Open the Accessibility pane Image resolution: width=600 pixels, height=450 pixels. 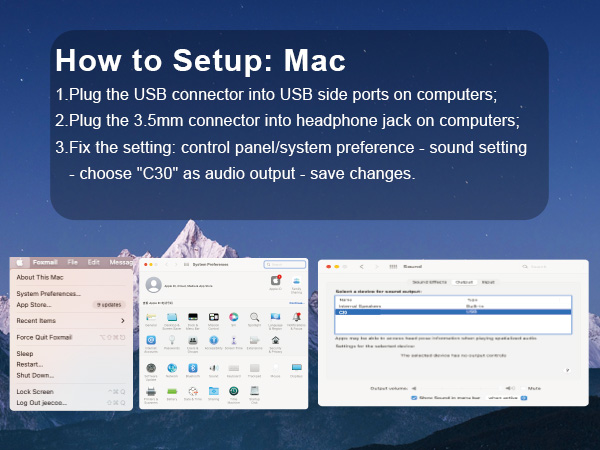tap(214, 340)
